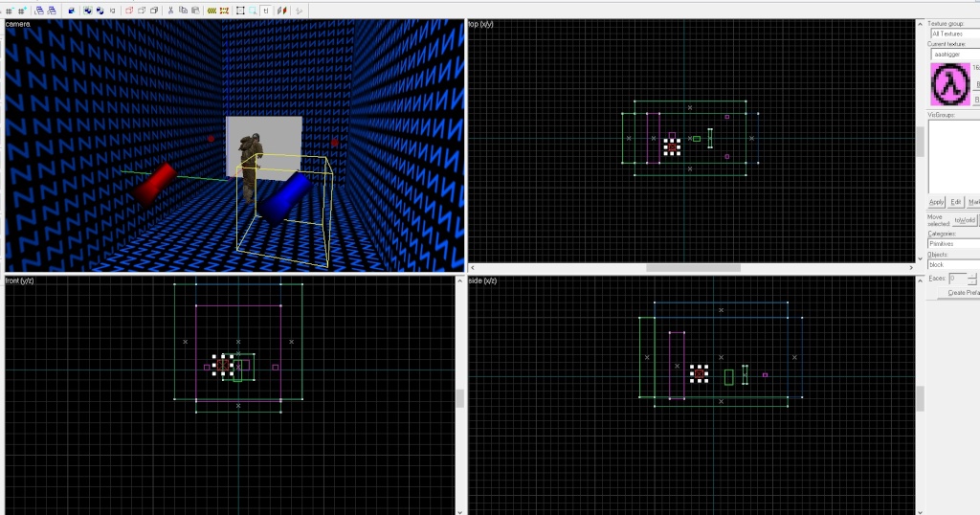Image resolution: width=980 pixels, height=515 pixels.
Task: Click the front view vertical scrollbar thumb
Action: tap(460, 399)
